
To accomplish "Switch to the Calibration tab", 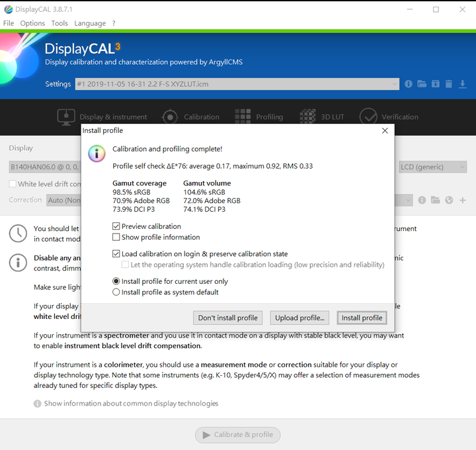I will [190, 117].
